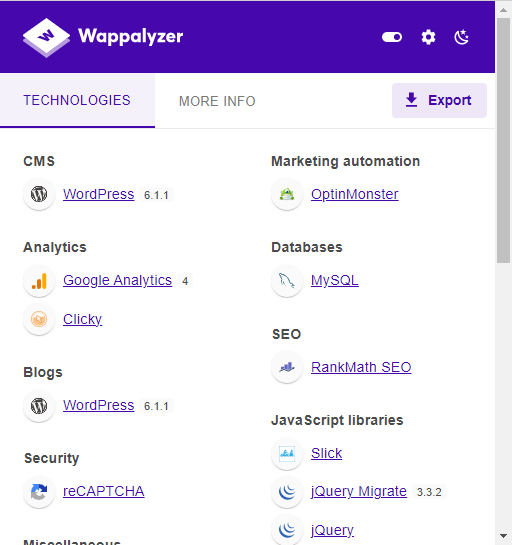The width and height of the screenshot is (512, 545).
Task: Click the Slick library icon
Action: click(x=287, y=453)
